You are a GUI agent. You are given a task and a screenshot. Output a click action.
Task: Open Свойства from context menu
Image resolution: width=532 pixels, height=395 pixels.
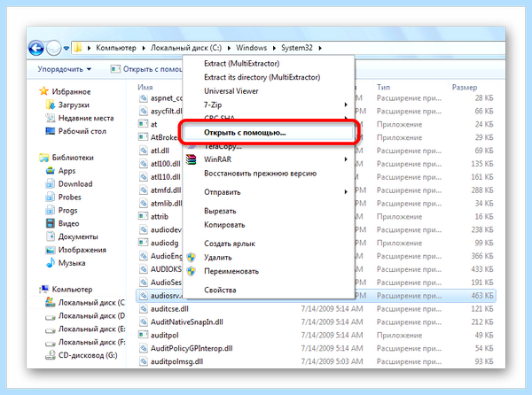(x=220, y=290)
